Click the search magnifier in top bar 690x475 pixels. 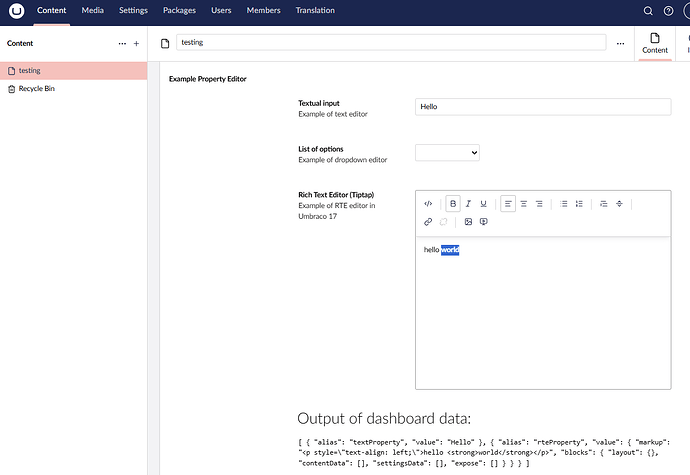tap(648, 11)
